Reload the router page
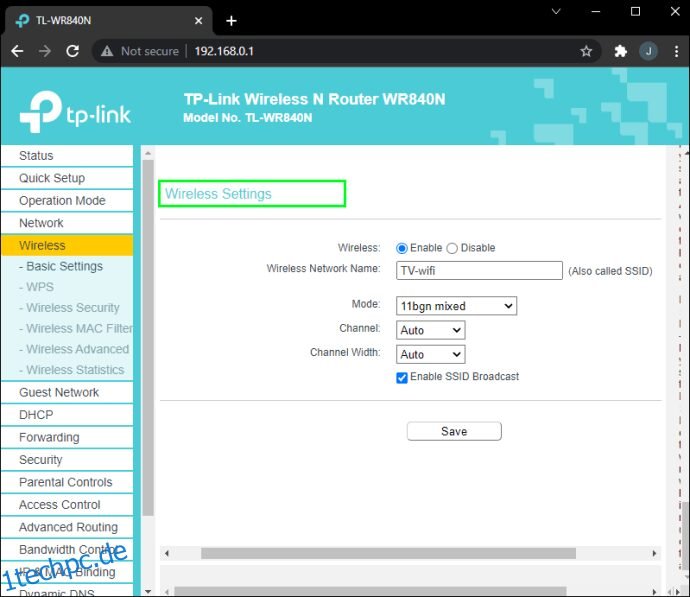Viewport: 690px width, 597px height. [x=73, y=51]
